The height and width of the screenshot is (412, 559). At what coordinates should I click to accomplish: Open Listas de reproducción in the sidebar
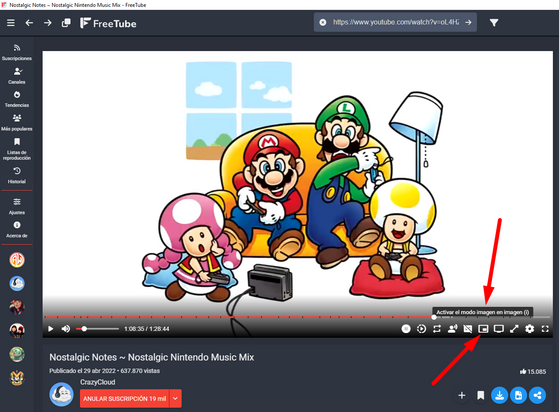(17, 149)
